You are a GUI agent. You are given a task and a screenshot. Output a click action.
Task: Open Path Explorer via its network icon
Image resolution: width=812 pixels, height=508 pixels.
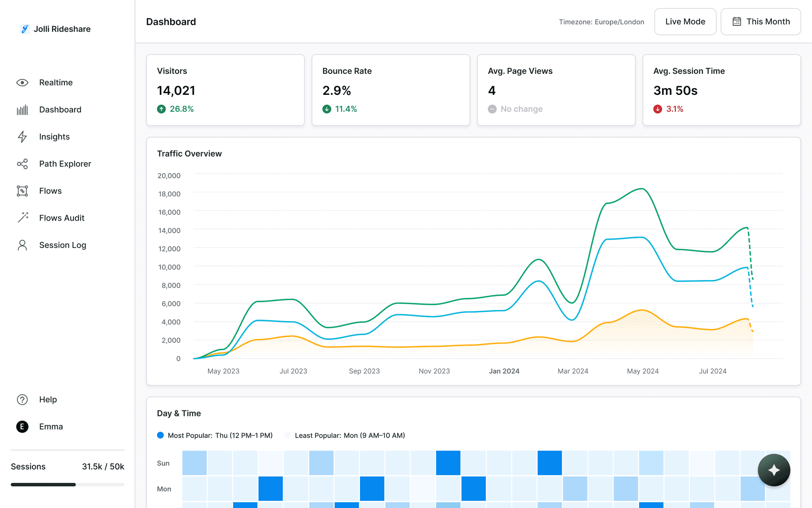23,164
